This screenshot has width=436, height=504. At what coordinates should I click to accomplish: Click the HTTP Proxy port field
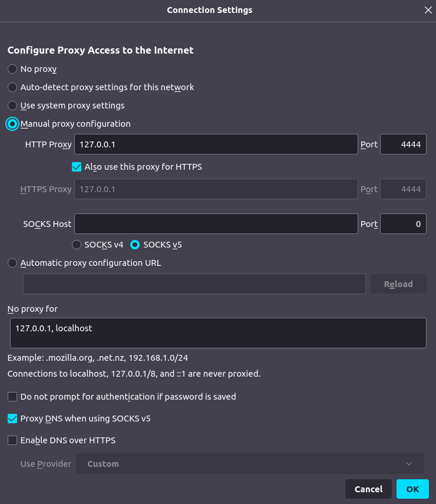[x=403, y=144]
